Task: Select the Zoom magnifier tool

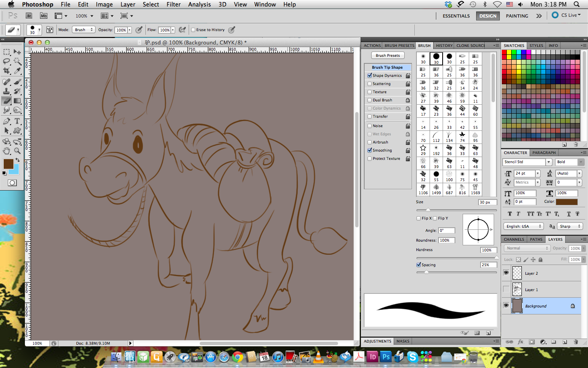Action: click(x=17, y=151)
